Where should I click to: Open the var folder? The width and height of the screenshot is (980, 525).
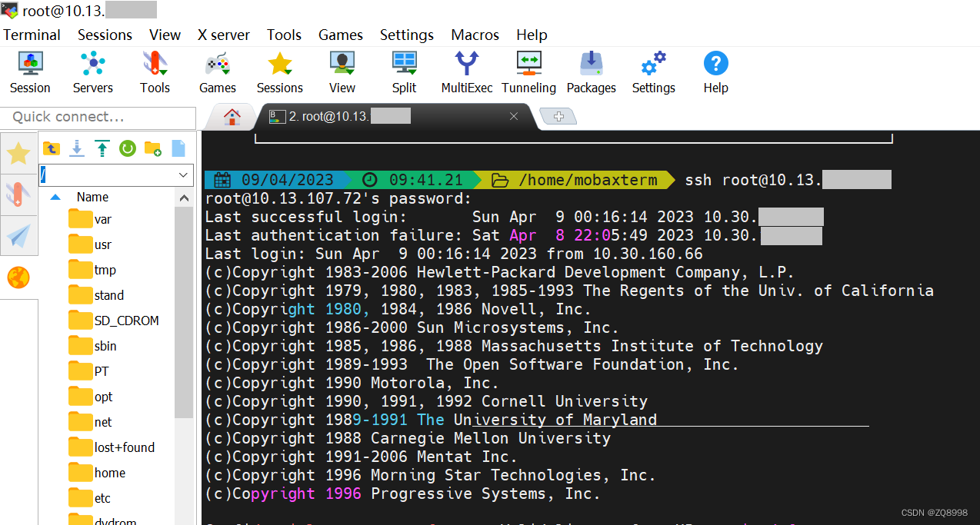tap(98, 219)
